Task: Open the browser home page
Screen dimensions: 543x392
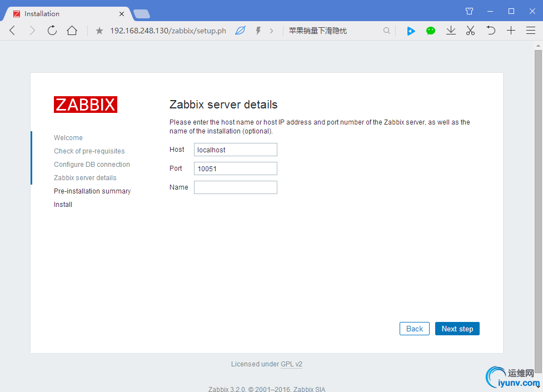Action: click(72, 31)
